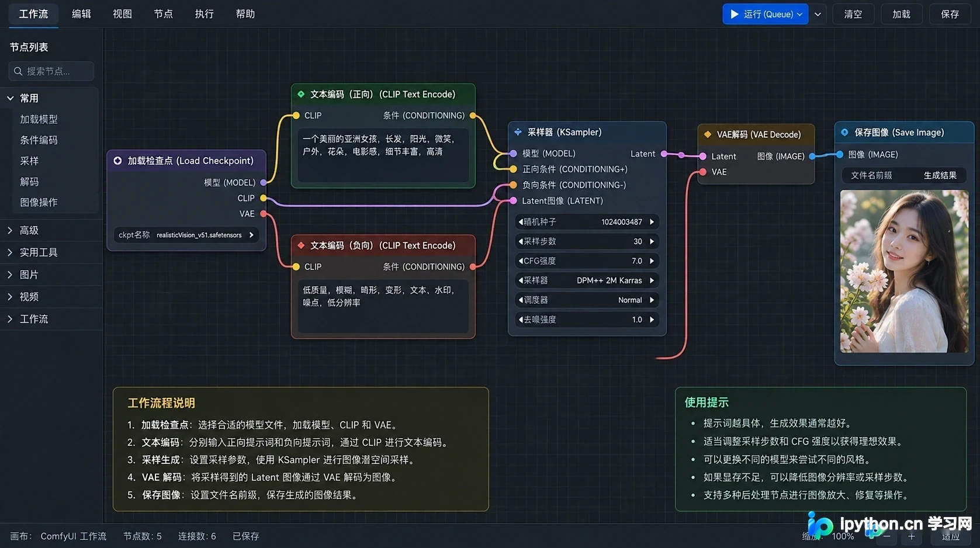Image resolution: width=980 pixels, height=548 pixels.
Task: Select 加载模型 in the node list
Action: [39, 119]
